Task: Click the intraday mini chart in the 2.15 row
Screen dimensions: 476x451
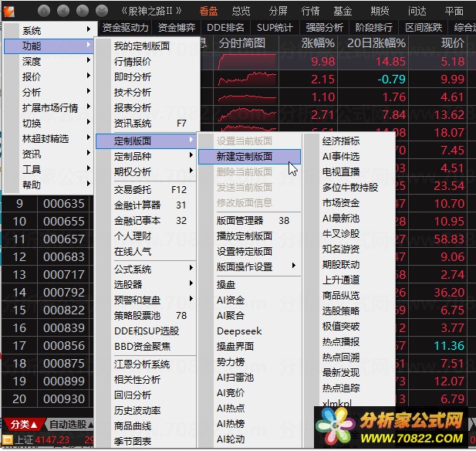Action: pos(247,80)
